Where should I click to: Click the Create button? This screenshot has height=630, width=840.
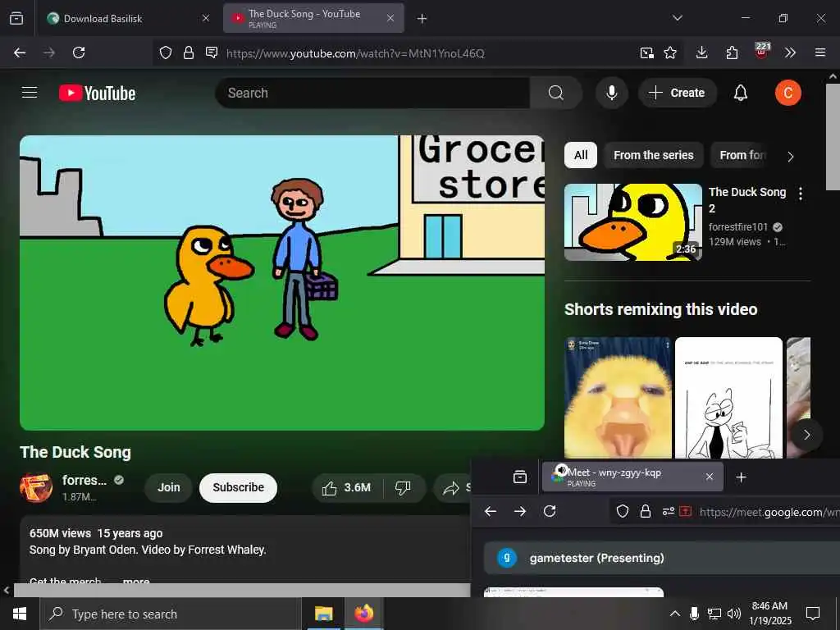click(677, 93)
